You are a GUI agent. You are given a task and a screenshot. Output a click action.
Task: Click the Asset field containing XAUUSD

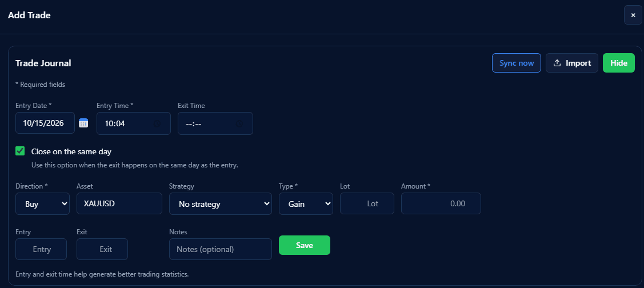click(x=119, y=203)
